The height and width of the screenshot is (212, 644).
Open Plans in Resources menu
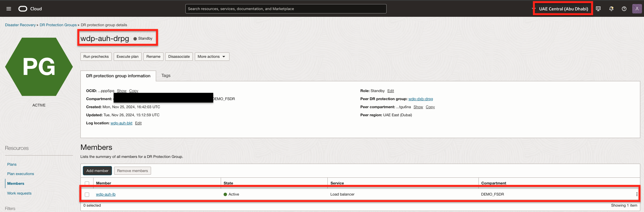pos(12,164)
